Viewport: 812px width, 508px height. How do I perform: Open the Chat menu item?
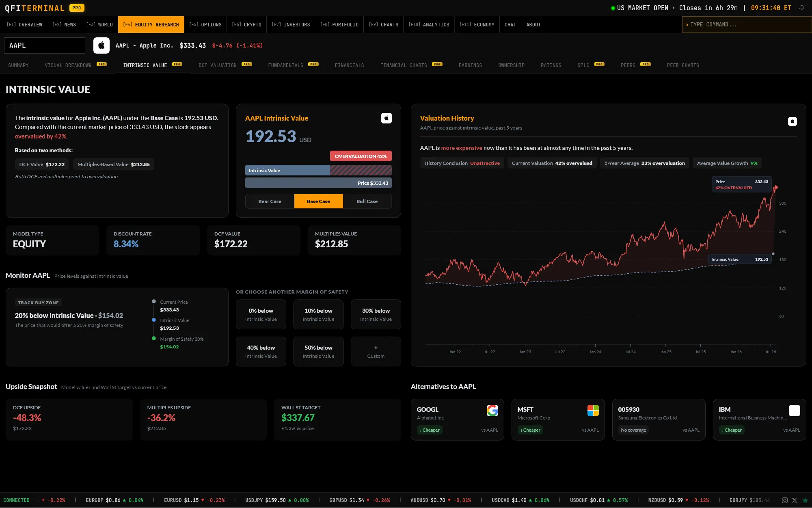tap(510, 25)
